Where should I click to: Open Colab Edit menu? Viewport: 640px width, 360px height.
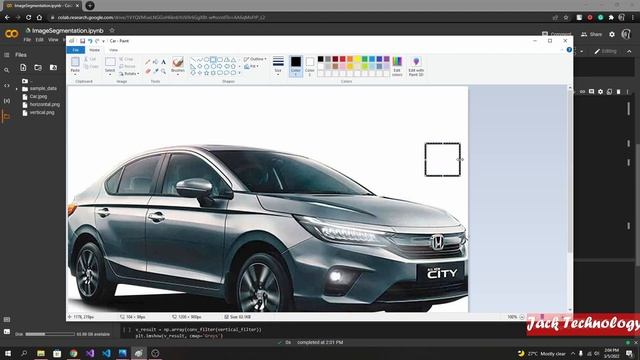pyautogui.click(x=39, y=40)
